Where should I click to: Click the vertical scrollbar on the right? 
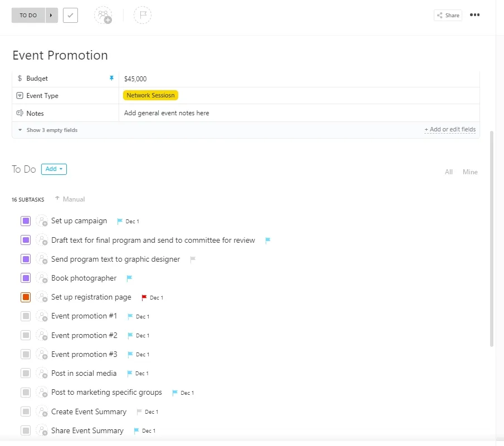point(491,238)
